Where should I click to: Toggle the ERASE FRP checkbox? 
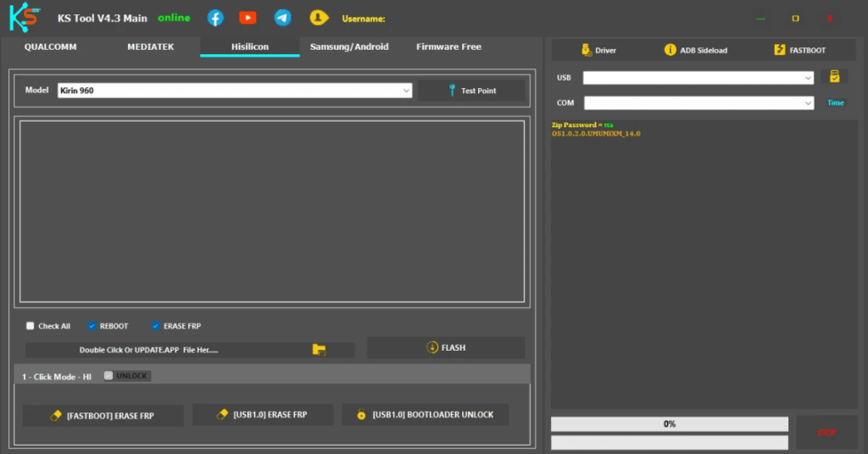coord(156,326)
